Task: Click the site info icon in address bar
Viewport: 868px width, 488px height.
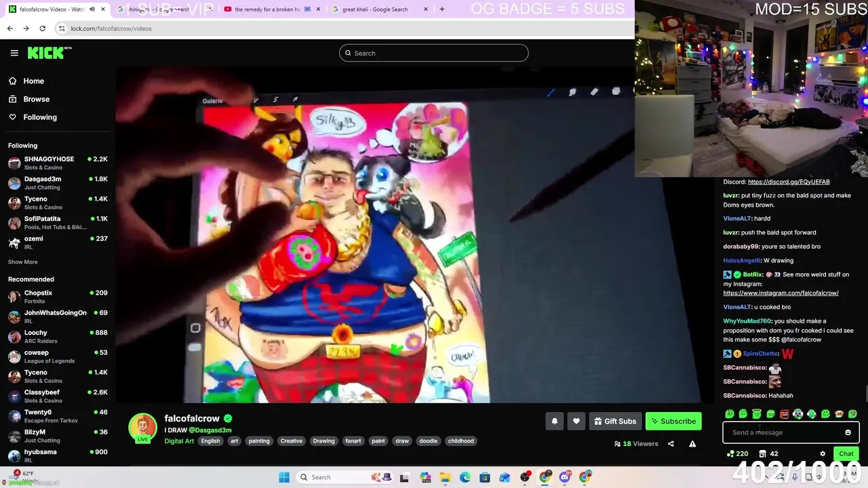Action: pos(62,28)
